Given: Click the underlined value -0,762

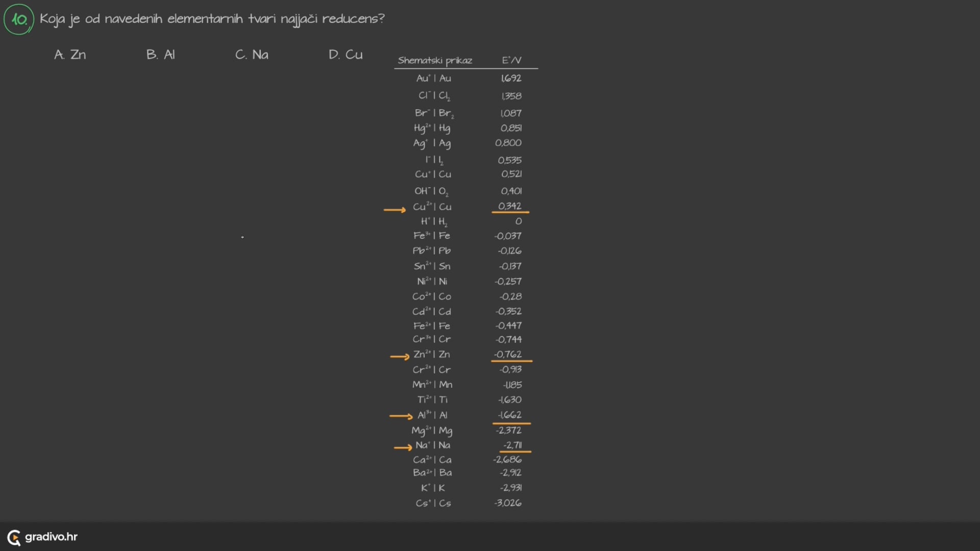Looking at the screenshot, I should 508,354.
